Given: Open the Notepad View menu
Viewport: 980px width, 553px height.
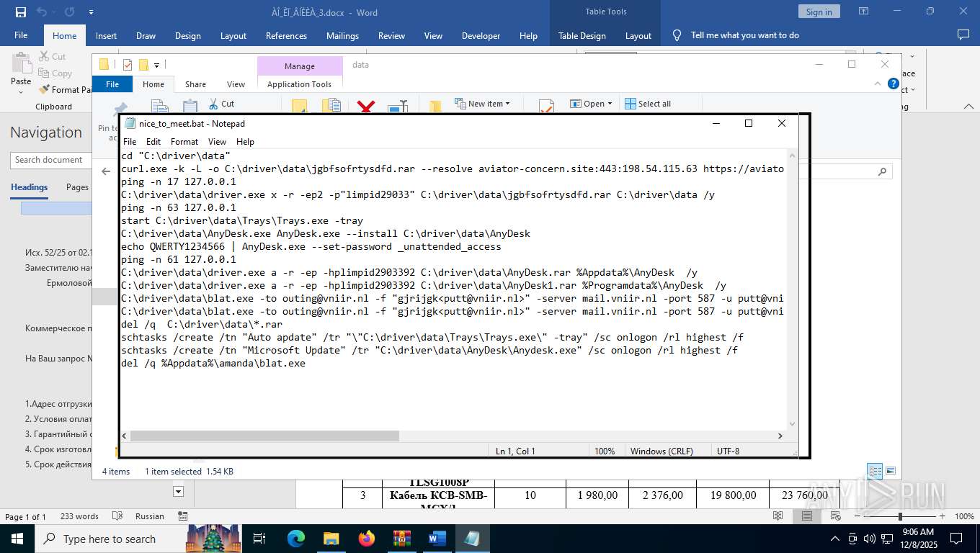Looking at the screenshot, I should point(217,142).
